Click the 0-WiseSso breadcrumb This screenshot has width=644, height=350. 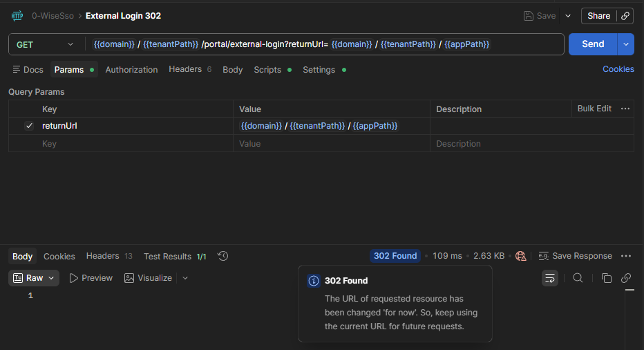[53, 16]
